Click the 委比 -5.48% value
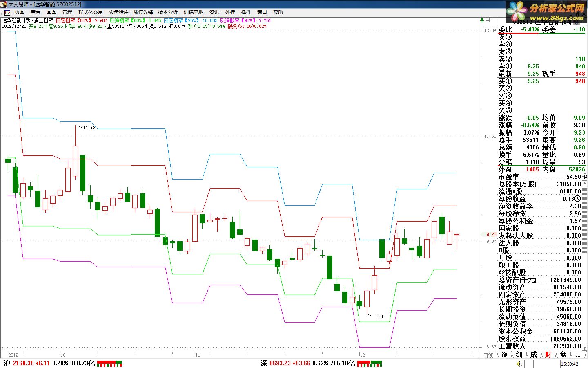The width and height of the screenshot is (588, 368). (x=530, y=29)
